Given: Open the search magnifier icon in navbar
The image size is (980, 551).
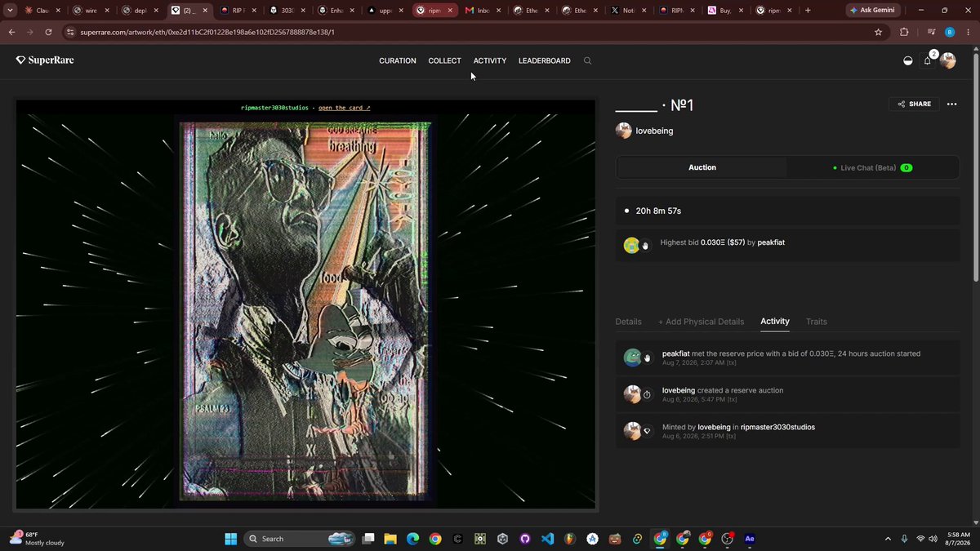Looking at the screenshot, I should pyautogui.click(x=587, y=60).
